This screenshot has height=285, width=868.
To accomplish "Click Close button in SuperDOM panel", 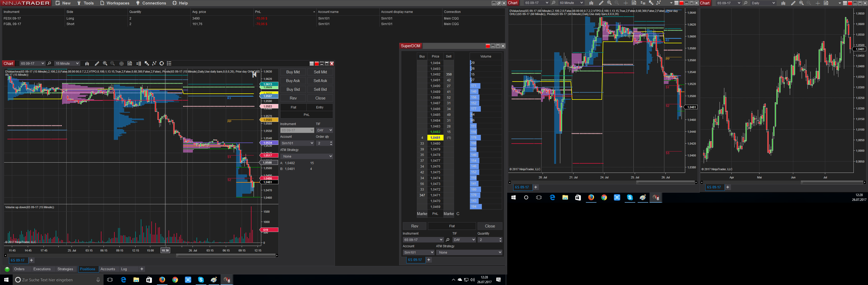I will click(x=490, y=226).
